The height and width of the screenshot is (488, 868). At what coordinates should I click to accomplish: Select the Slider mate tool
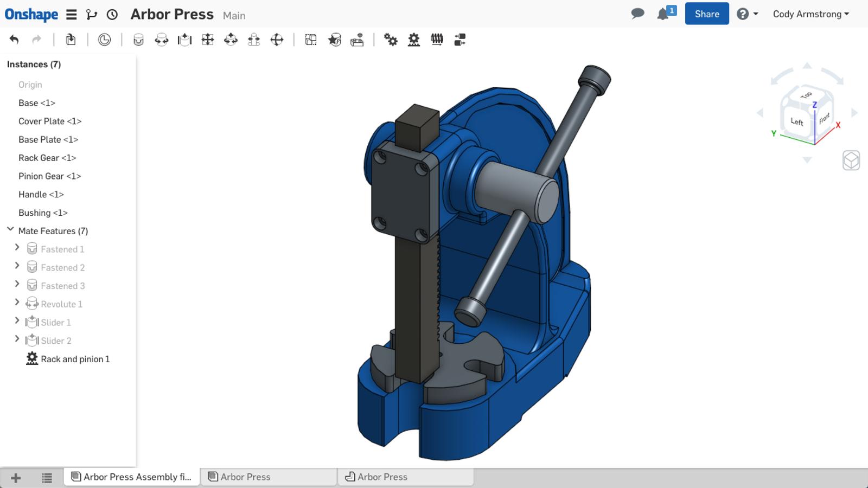tap(184, 40)
